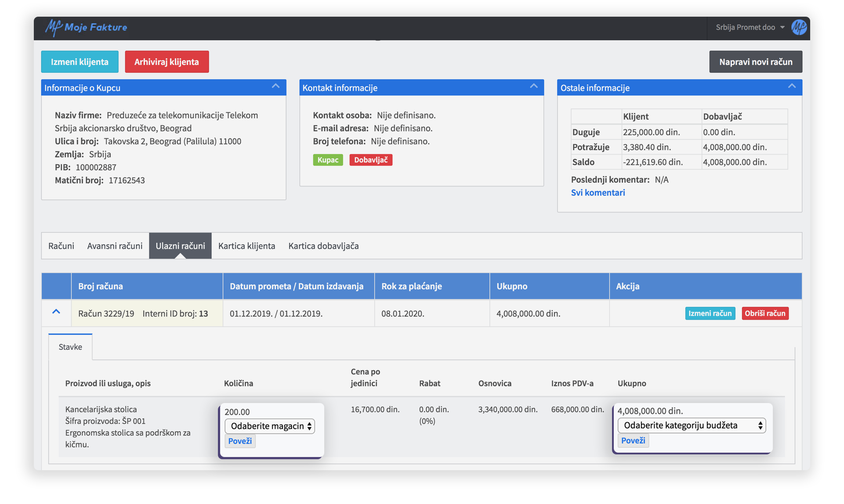This screenshot has height=504, width=844.
Task: Click the Izmeni klijenta button
Action: tap(80, 62)
